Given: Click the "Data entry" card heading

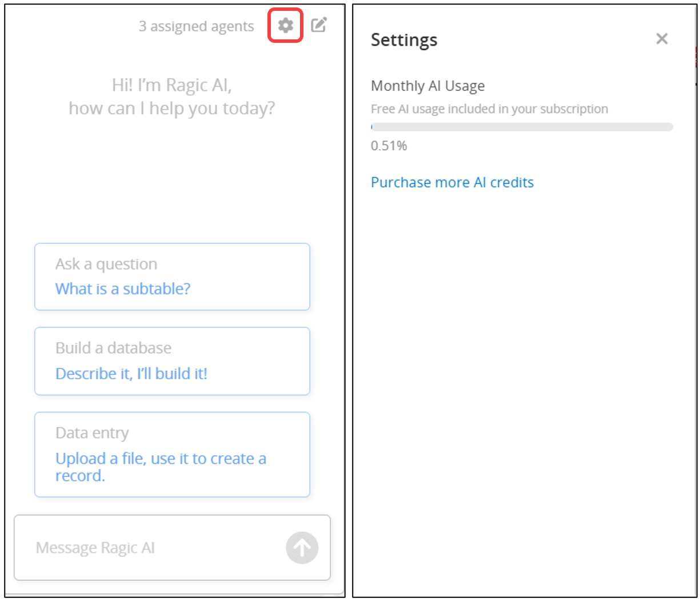Looking at the screenshot, I should (92, 433).
